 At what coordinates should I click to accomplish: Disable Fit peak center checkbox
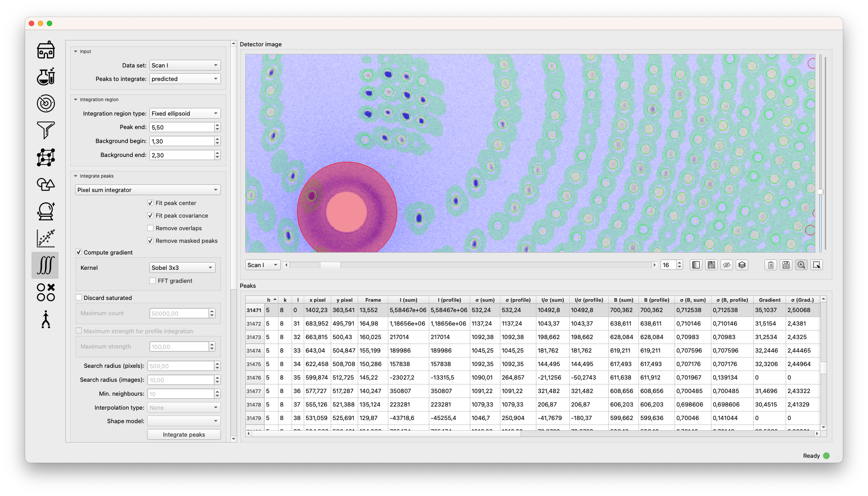point(150,203)
